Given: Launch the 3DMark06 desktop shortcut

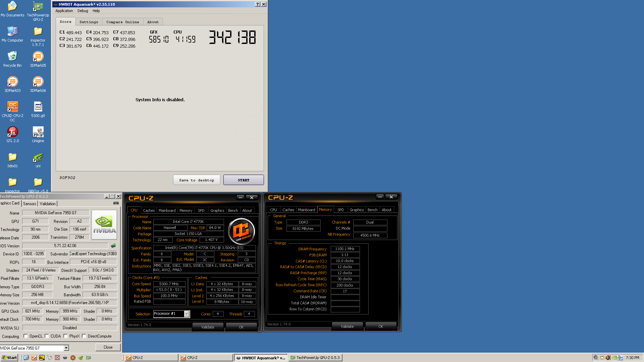Looking at the screenshot, I should coord(38,84).
